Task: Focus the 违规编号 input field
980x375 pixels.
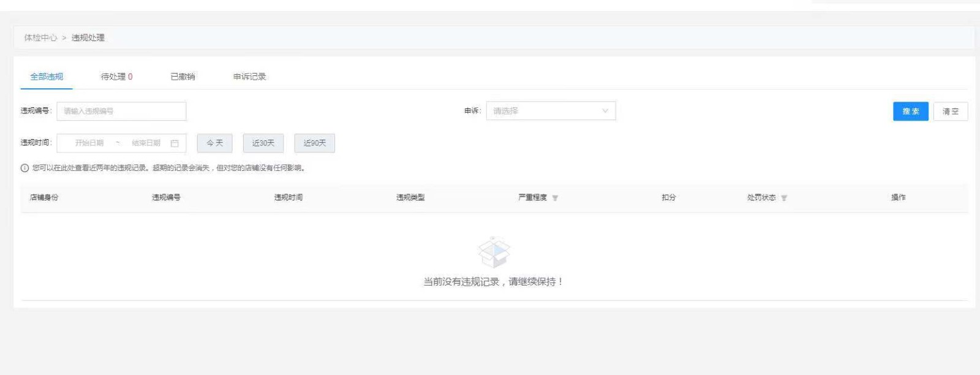Action: 121,111
